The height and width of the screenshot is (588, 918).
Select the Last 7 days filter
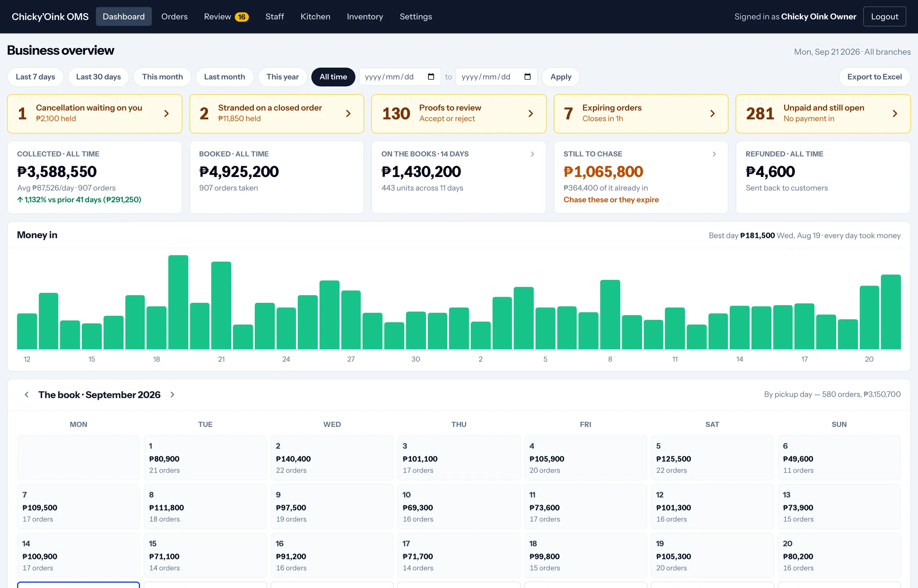point(35,77)
